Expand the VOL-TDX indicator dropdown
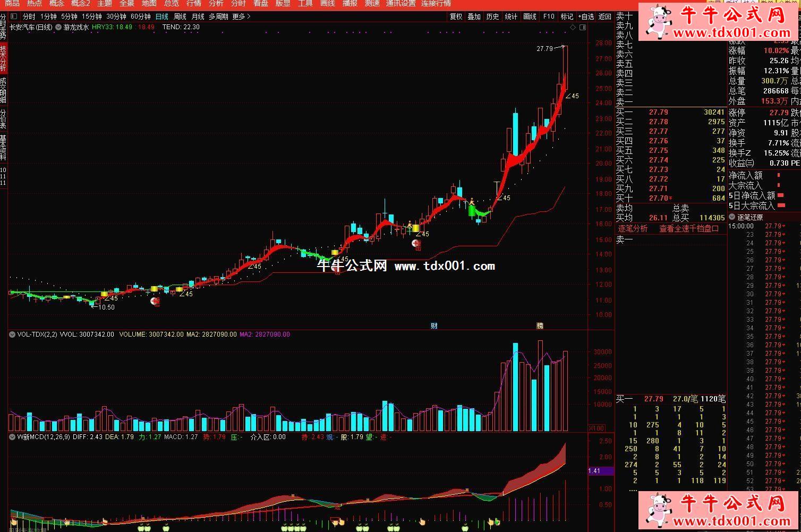 click(x=12, y=334)
